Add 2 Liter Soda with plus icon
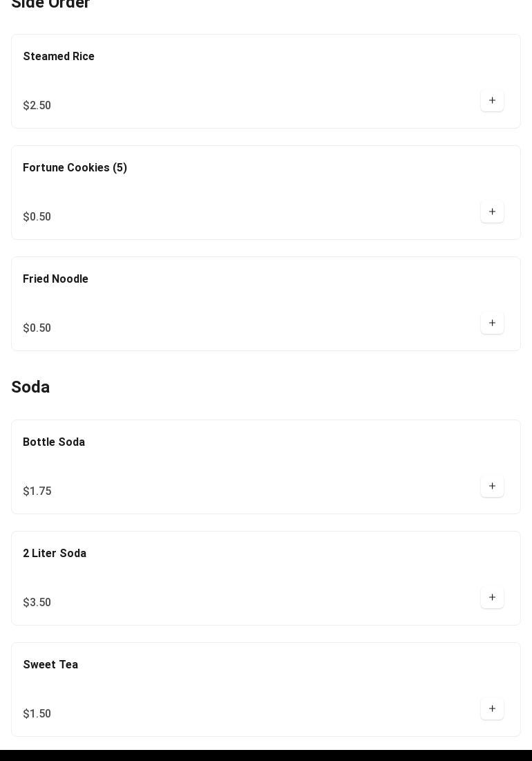 pyautogui.click(x=492, y=598)
